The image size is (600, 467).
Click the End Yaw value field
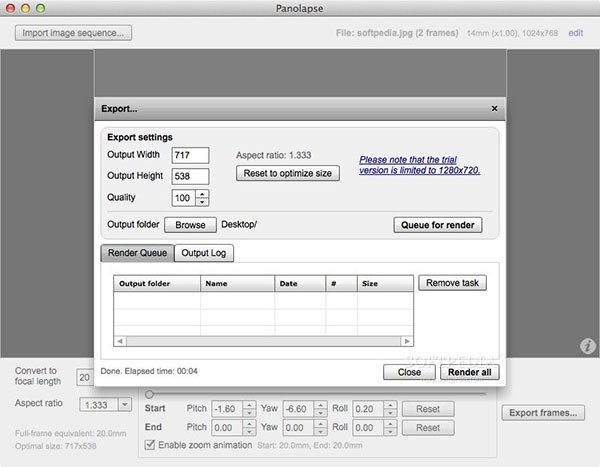coord(298,428)
